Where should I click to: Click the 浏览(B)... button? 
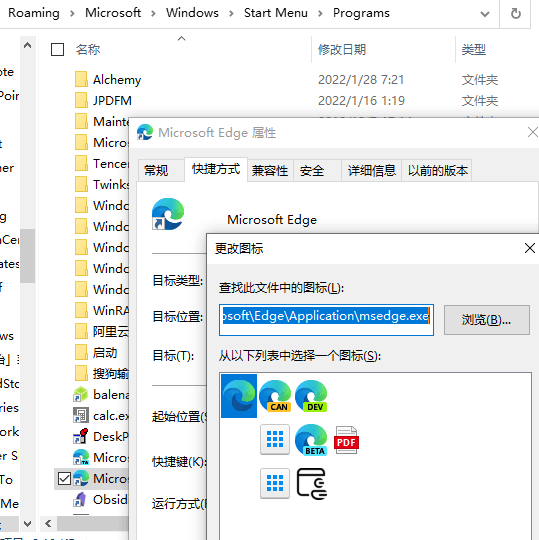[x=486, y=320]
